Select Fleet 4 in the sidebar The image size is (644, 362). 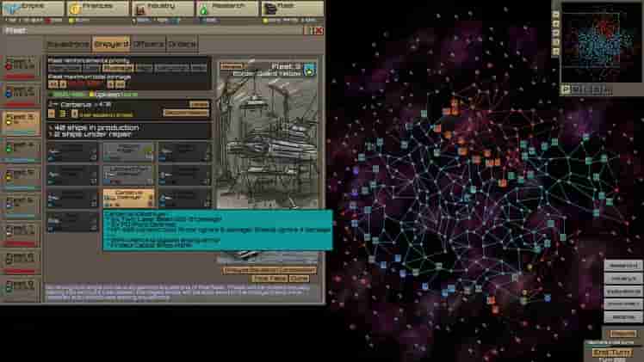point(21,148)
